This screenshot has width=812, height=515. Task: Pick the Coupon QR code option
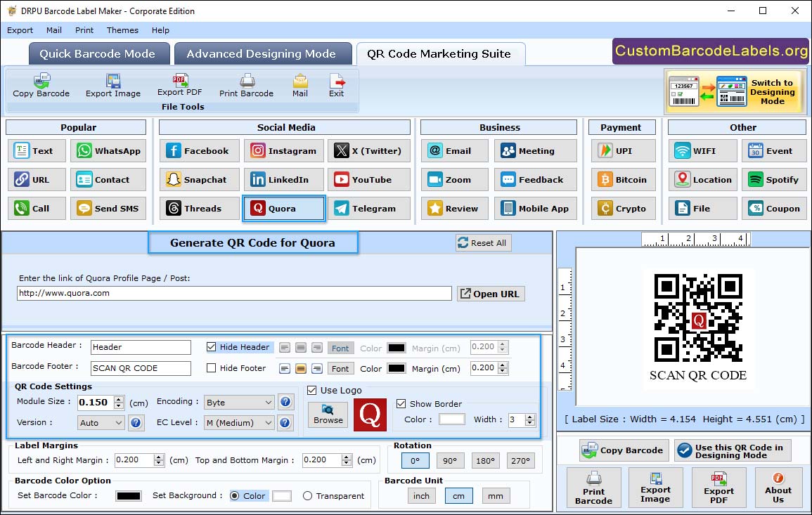point(774,208)
